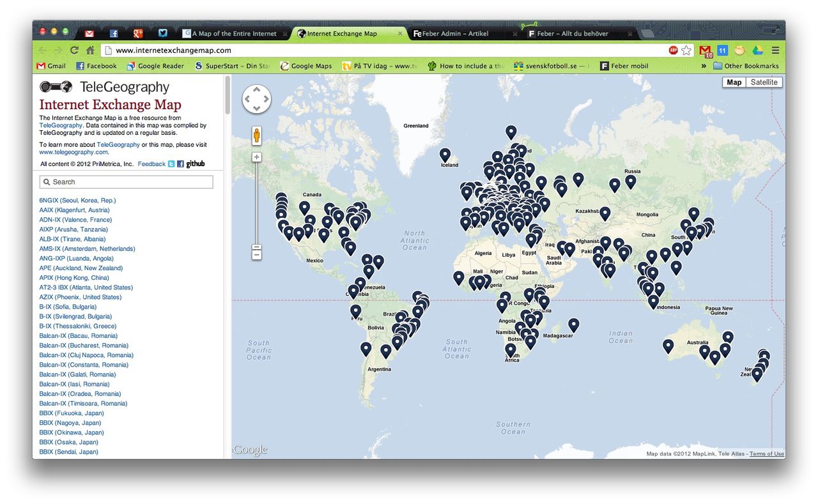This screenshot has width=818, height=504.
Task: Open the Twitter icon in the sidebar footer
Action: pos(171,164)
